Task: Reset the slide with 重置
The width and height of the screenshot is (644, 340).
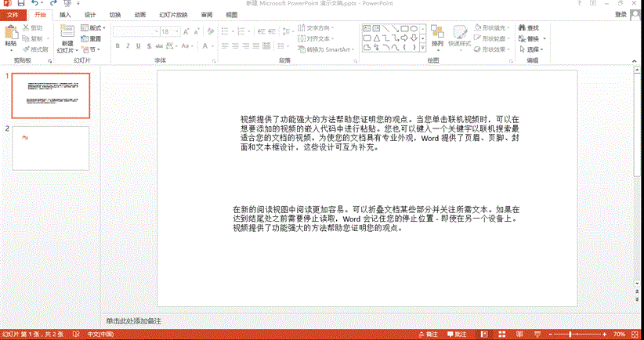Action: pos(90,38)
